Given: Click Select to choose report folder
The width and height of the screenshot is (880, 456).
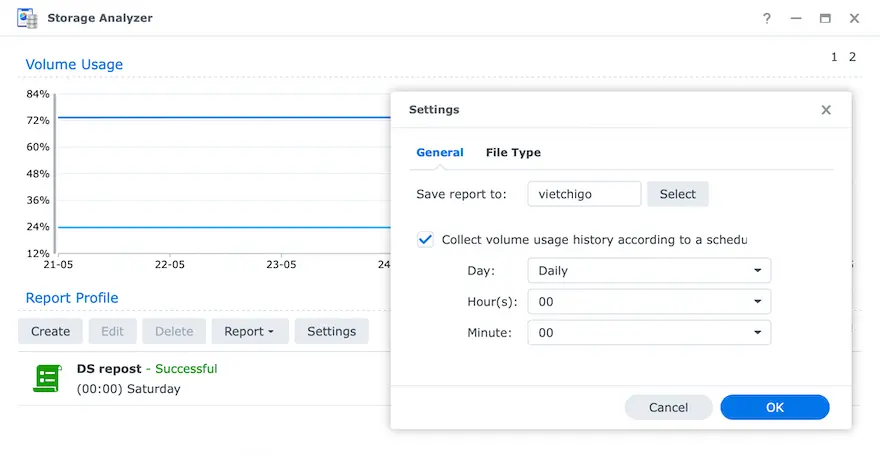Looking at the screenshot, I should click(x=677, y=194).
